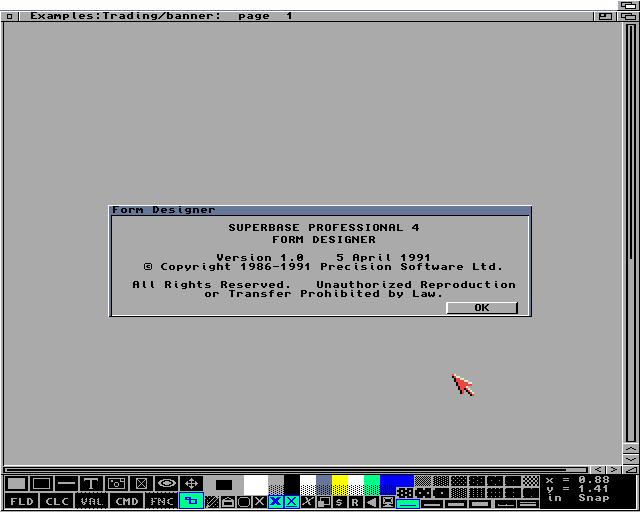
Task: Click the dollar sign icon
Action: pos(339,502)
